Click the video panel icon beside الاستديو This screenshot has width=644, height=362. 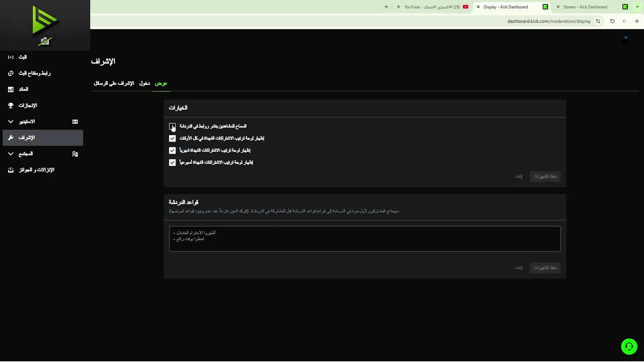click(75, 122)
